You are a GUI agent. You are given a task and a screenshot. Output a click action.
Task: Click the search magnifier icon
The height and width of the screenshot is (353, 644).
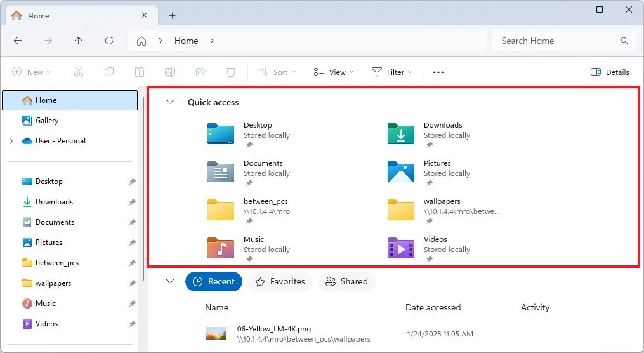[x=624, y=41]
